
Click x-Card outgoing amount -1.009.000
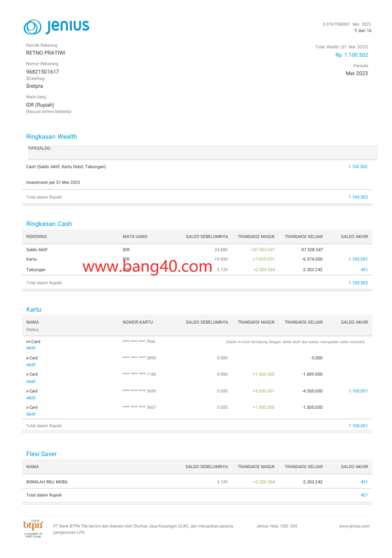point(312,374)
